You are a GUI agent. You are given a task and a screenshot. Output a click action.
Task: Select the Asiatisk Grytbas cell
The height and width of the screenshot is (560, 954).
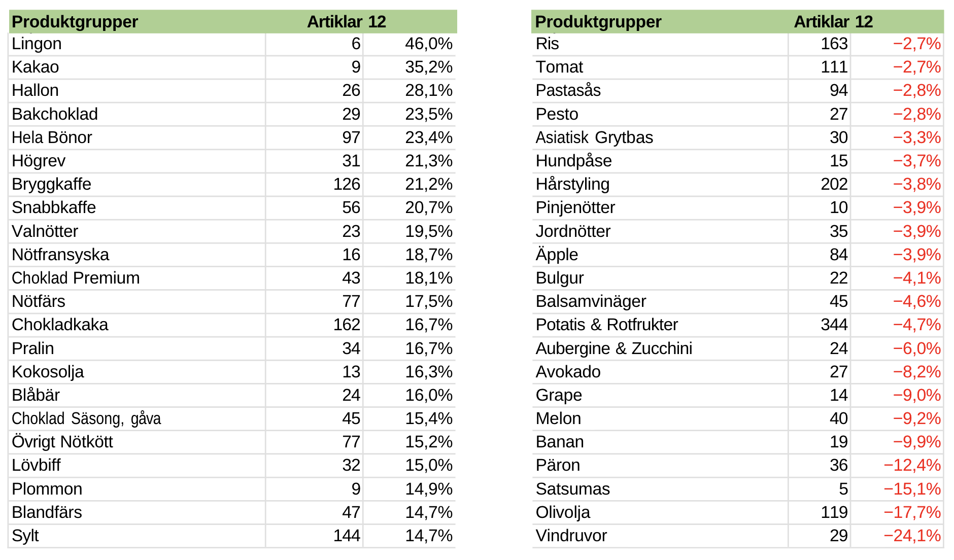point(594,138)
